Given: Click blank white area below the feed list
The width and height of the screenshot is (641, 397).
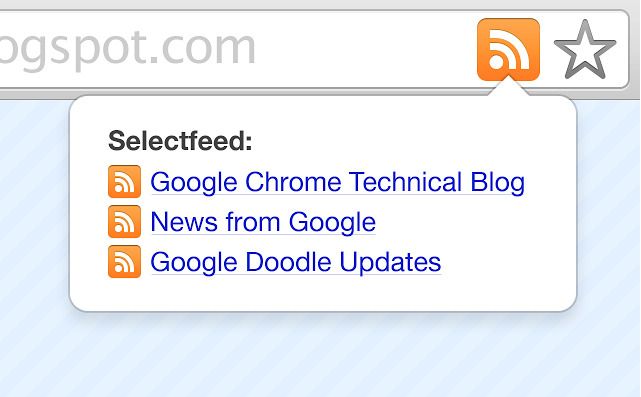Looking at the screenshot, I should 323,294.
